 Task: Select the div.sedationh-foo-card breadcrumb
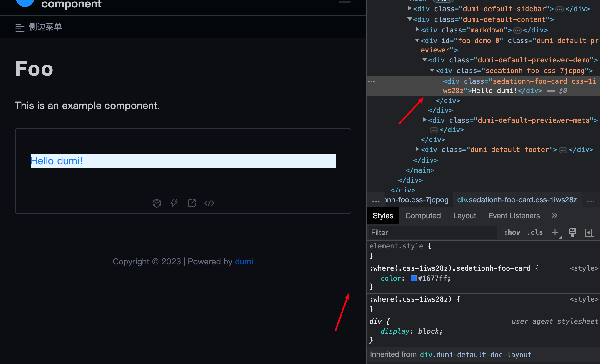pyautogui.click(x=517, y=200)
